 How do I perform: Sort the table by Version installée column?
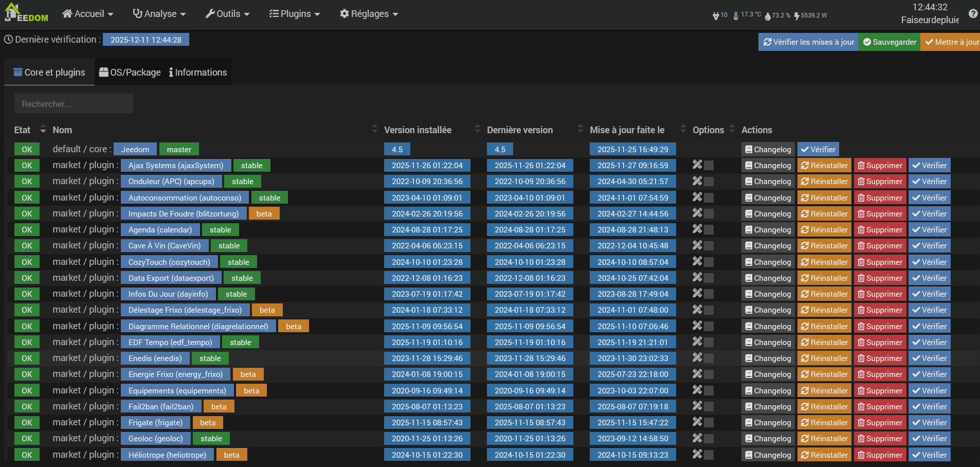tap(418, 130)
